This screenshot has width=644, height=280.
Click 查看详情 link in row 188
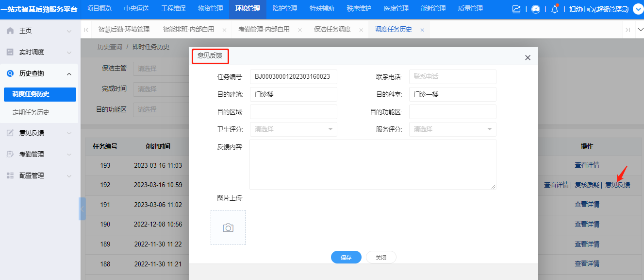tap(587, 264)
